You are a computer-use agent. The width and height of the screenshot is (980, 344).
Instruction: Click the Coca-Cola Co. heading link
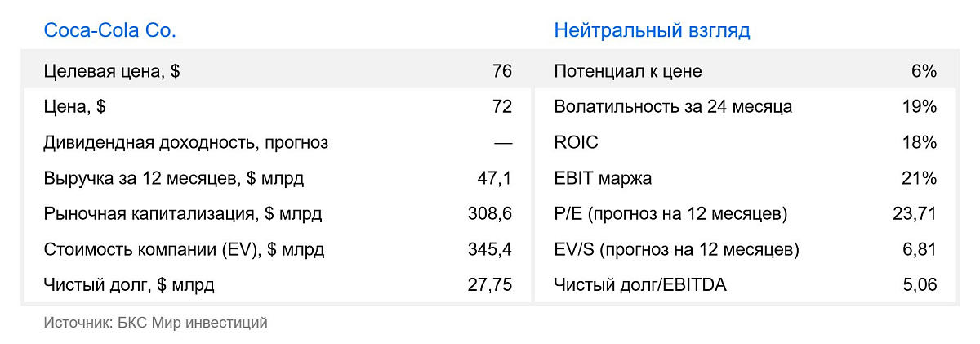pos(109,31)
